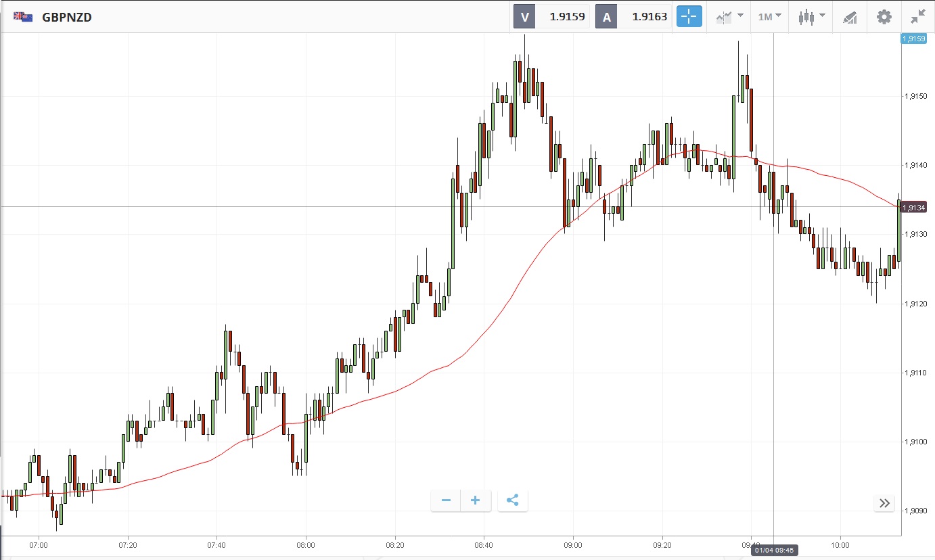Toggle the crosshair cursor tool

(689, 17)
